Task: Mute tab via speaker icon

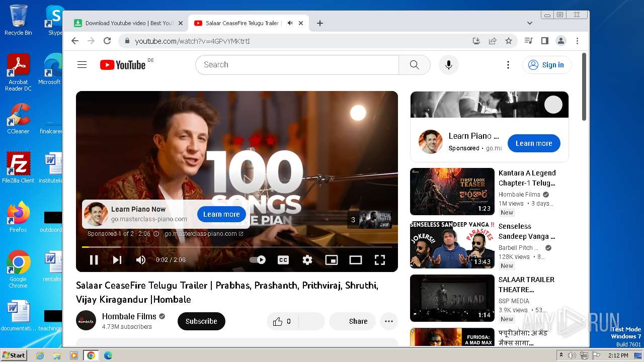Action: pos(290,23)
